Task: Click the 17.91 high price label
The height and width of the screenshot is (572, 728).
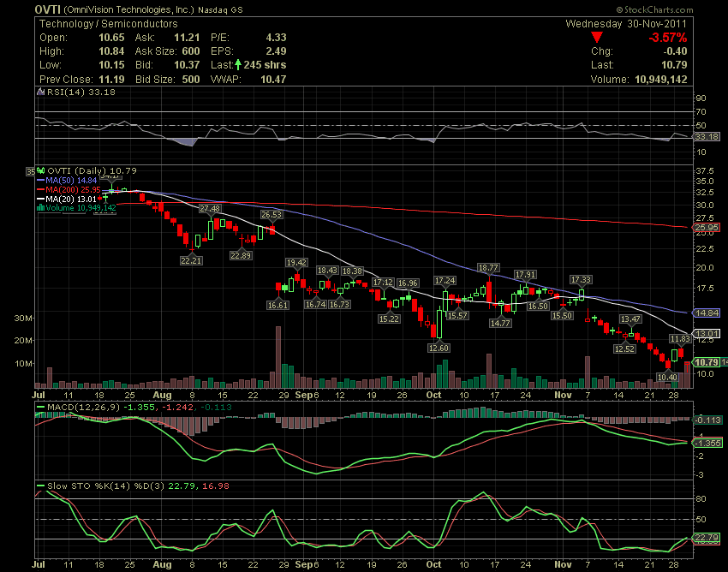Action: [526, 275]
